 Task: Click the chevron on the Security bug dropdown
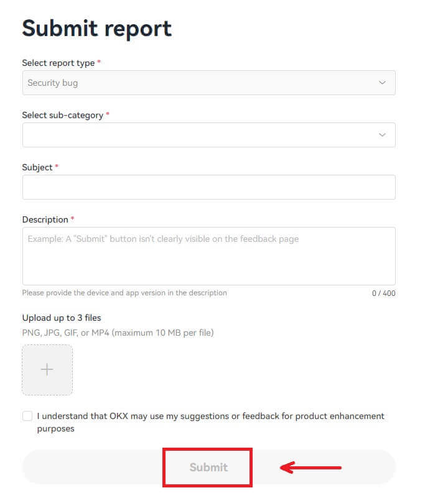[x=381, y=82]
